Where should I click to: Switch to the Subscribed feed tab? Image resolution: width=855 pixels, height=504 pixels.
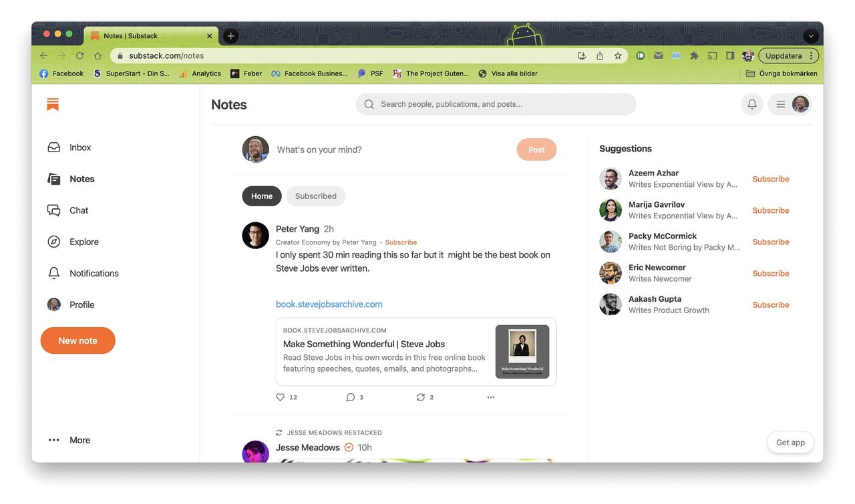click(315, 196)
